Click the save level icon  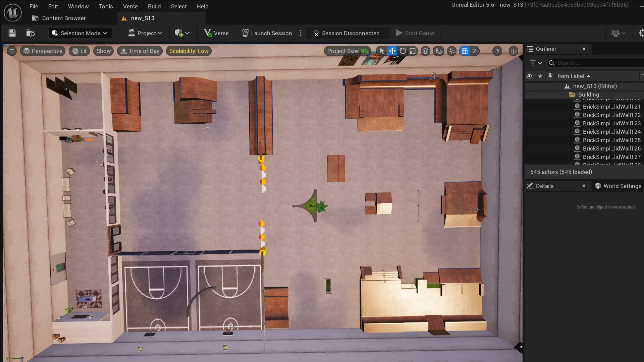click(12, 33)
